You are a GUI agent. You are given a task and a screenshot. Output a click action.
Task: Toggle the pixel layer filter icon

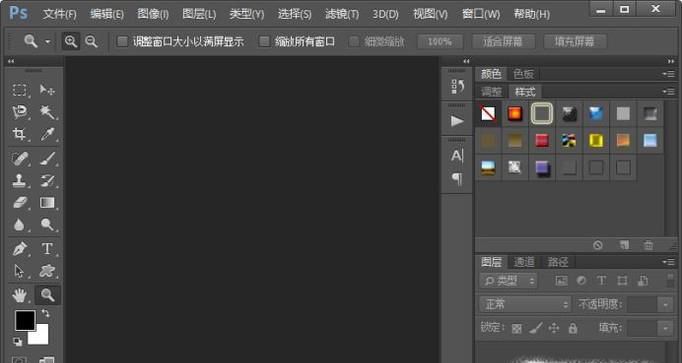point(562,281)
